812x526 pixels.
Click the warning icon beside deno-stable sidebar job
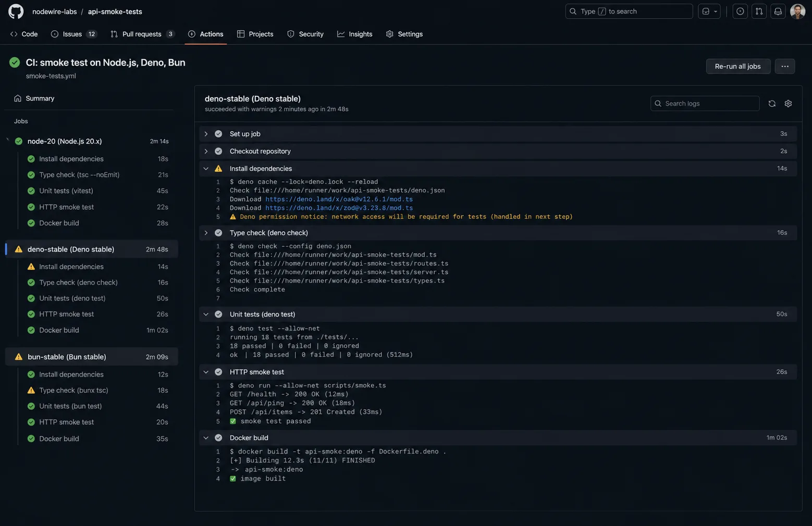tap(19, 249)
